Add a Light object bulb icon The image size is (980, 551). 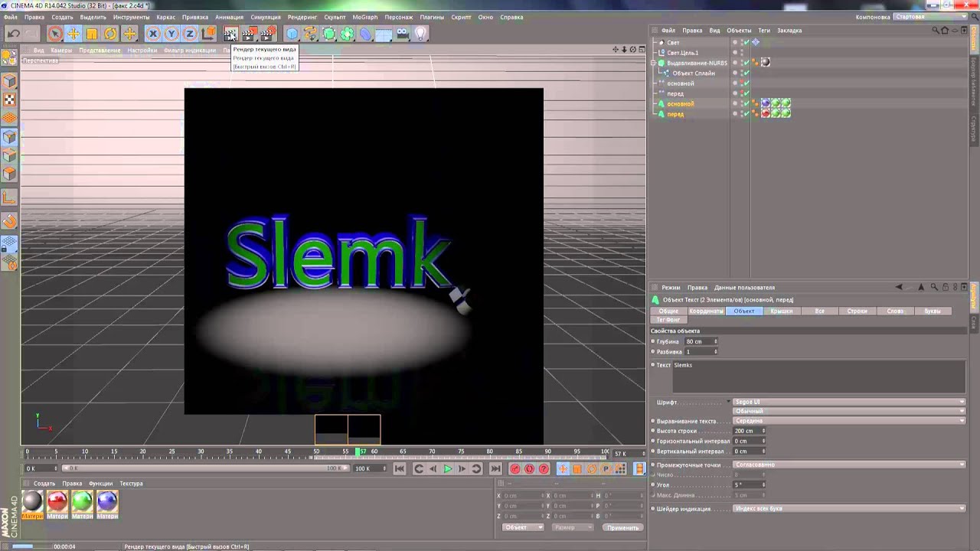[x=420, y=34]
